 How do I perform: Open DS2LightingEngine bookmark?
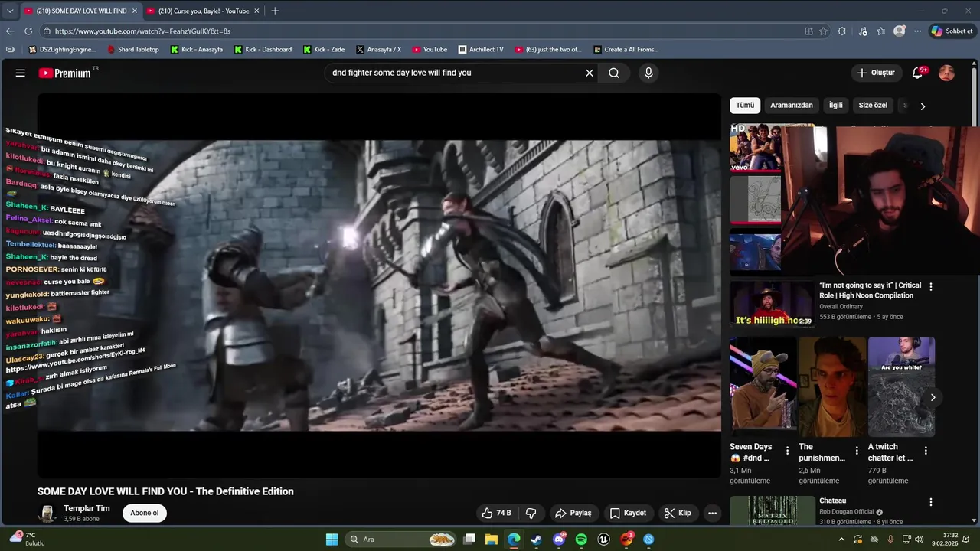[62, 49]
